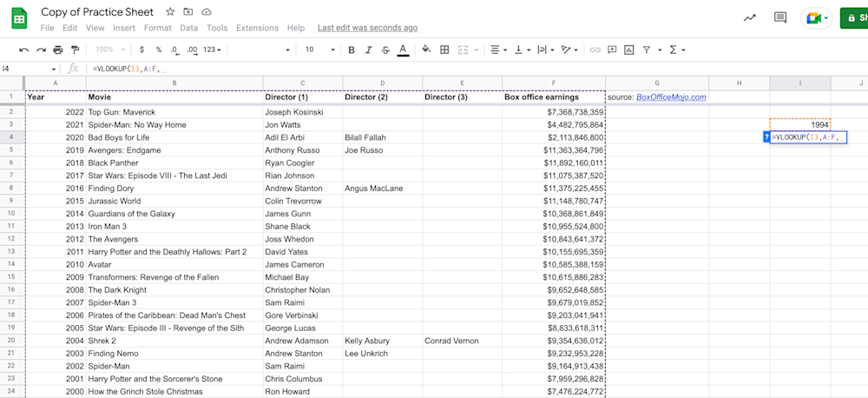This screenshot has height=398, width=868.
Task: Open the fill color bucket
Action: click(x=426, y=50)
